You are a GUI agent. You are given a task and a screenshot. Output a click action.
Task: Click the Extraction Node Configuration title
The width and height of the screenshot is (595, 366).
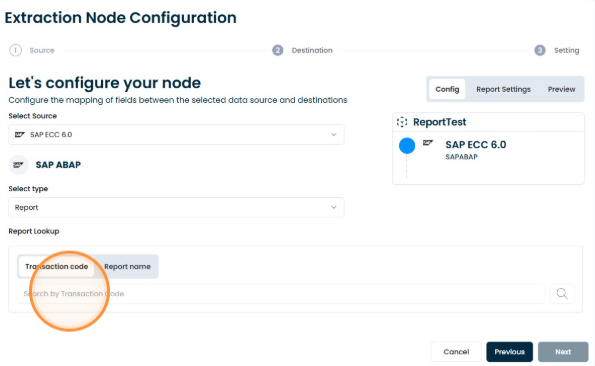click(121, 18)
